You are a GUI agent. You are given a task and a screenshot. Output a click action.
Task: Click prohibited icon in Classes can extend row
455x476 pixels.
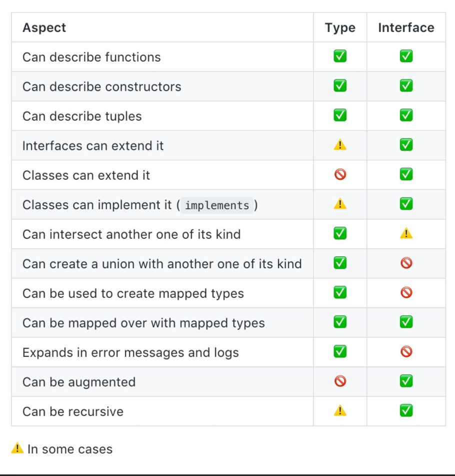tap(340, 175)
